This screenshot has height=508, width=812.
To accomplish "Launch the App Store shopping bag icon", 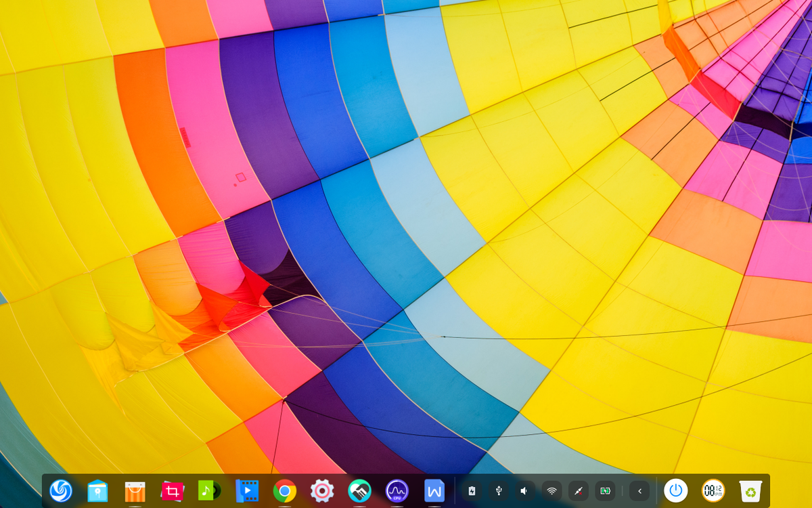I will click(x=135, y=490).
